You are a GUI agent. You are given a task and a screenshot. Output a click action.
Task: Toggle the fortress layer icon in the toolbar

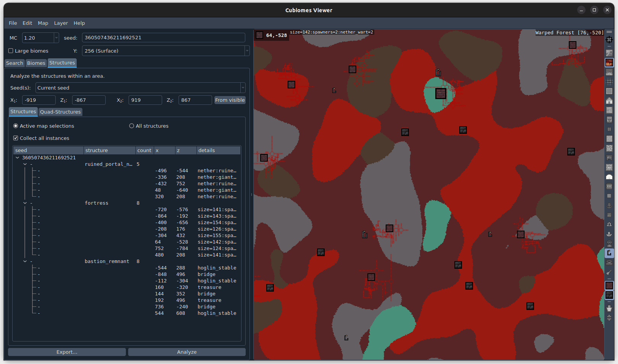[609, 285]
